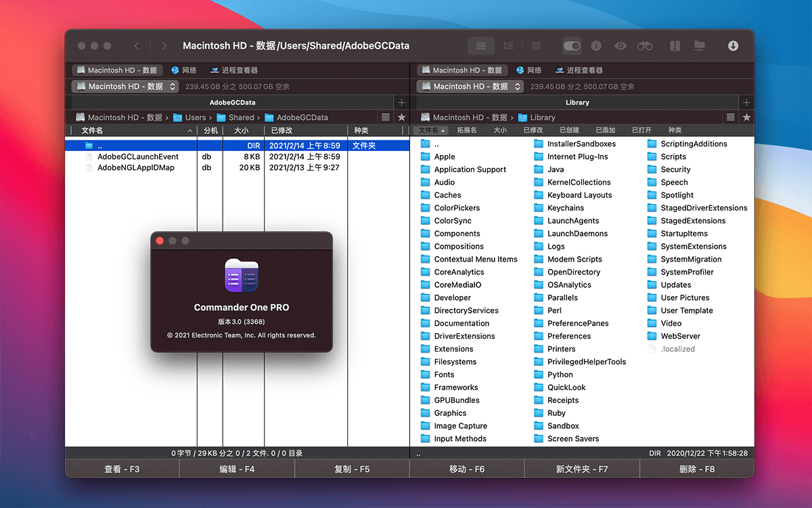This screenshot has height=508, width=812.
Task: Select the WebServer folder
Action: [x=680, y=336]
